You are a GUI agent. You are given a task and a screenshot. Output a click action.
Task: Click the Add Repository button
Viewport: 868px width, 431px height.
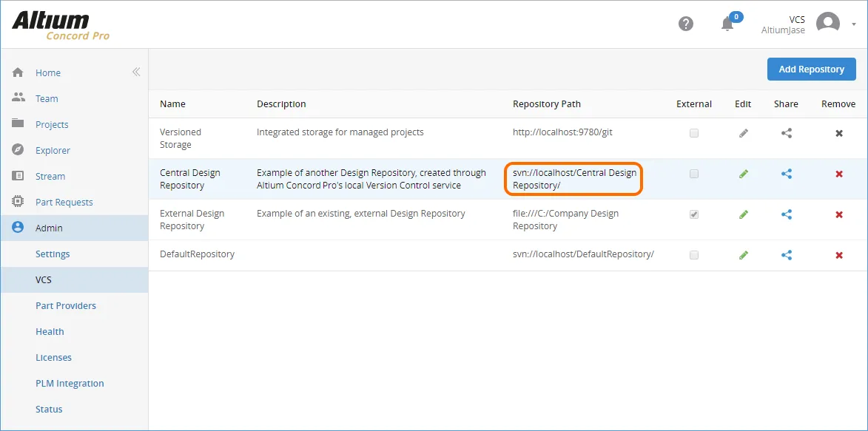tap(811, 69)
